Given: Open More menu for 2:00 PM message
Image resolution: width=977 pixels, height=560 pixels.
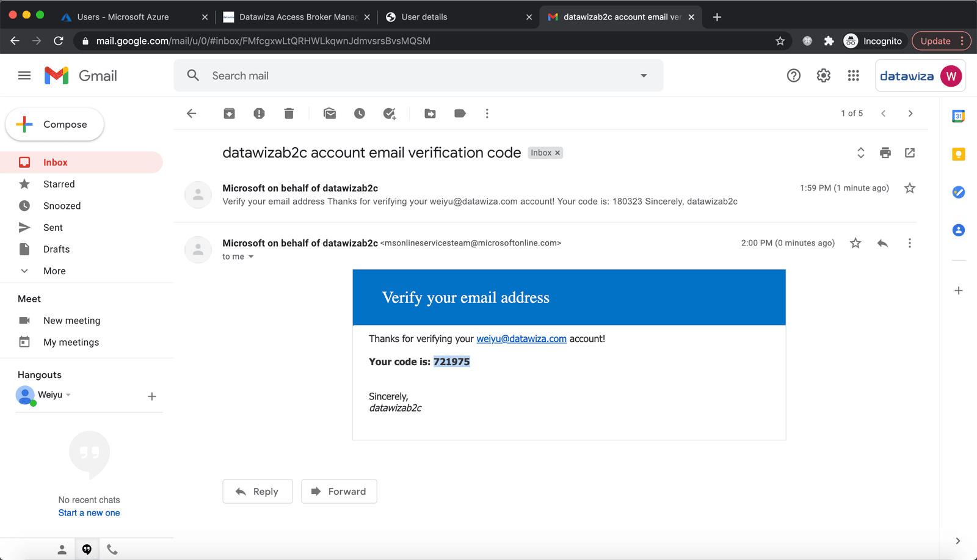Looking at the screenshot, I should coord(910,243).
